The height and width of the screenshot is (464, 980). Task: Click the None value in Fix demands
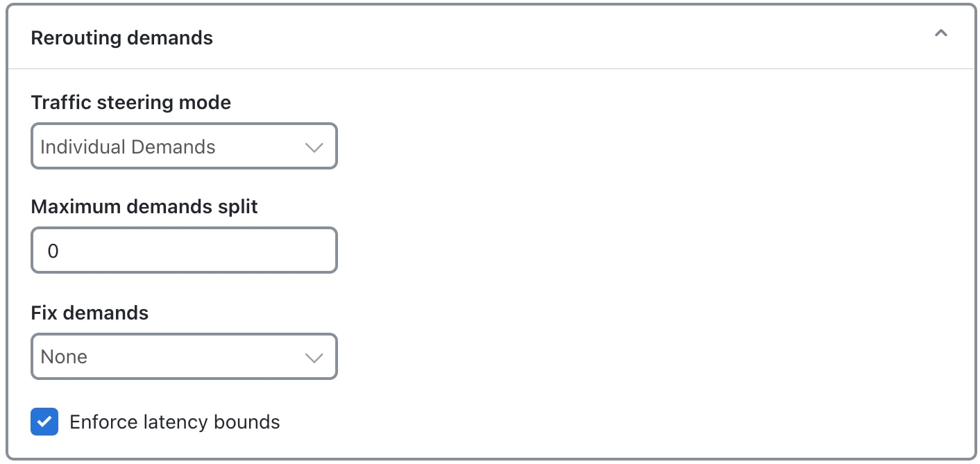coord(64,357)
